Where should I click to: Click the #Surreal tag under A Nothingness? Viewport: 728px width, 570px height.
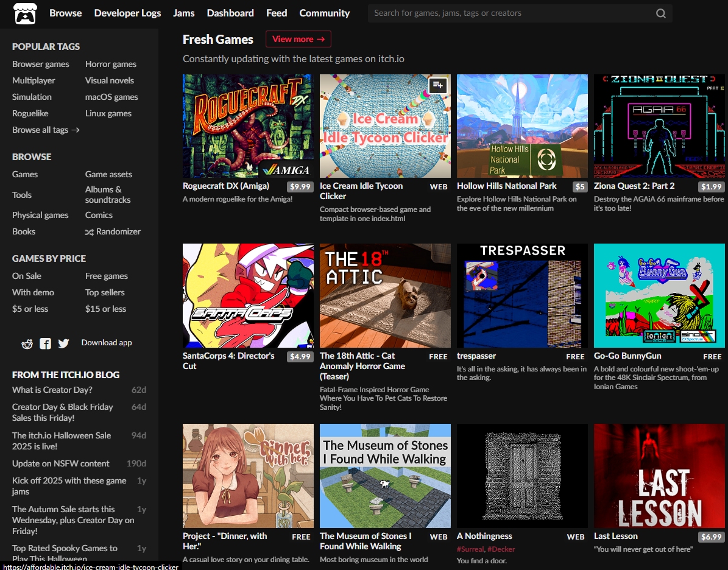pos(470,549)
